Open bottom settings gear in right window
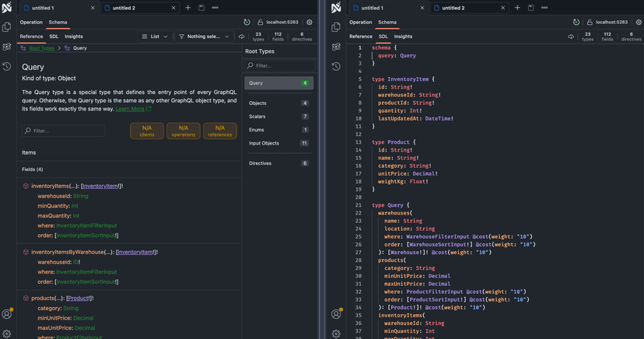Viewport: 644px width, 339px height. point(336,334)
